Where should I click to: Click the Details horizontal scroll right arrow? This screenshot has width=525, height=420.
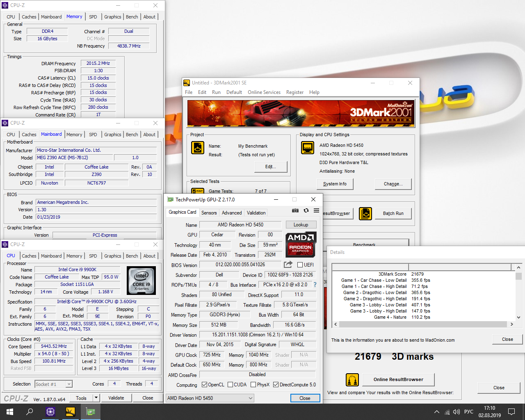511,324
